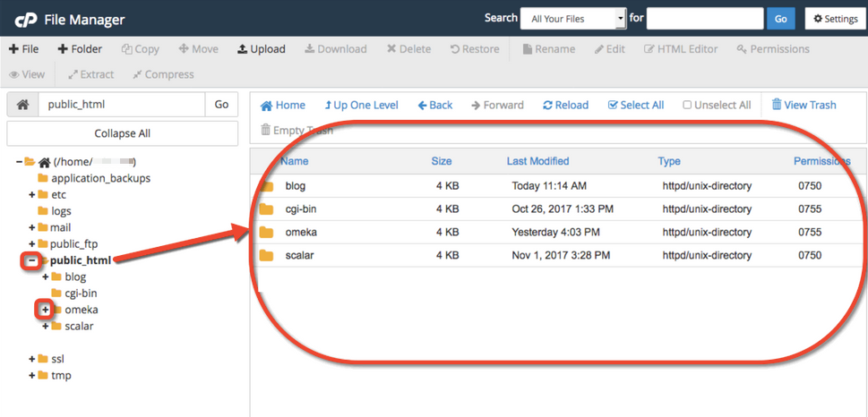Screen dimensions: 868x417
Task: Select the omeka row name in list
Action: (301, 233)
